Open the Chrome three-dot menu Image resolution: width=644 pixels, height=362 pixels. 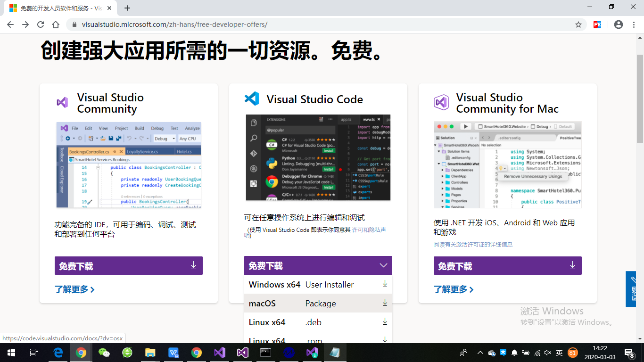[634, 25]
